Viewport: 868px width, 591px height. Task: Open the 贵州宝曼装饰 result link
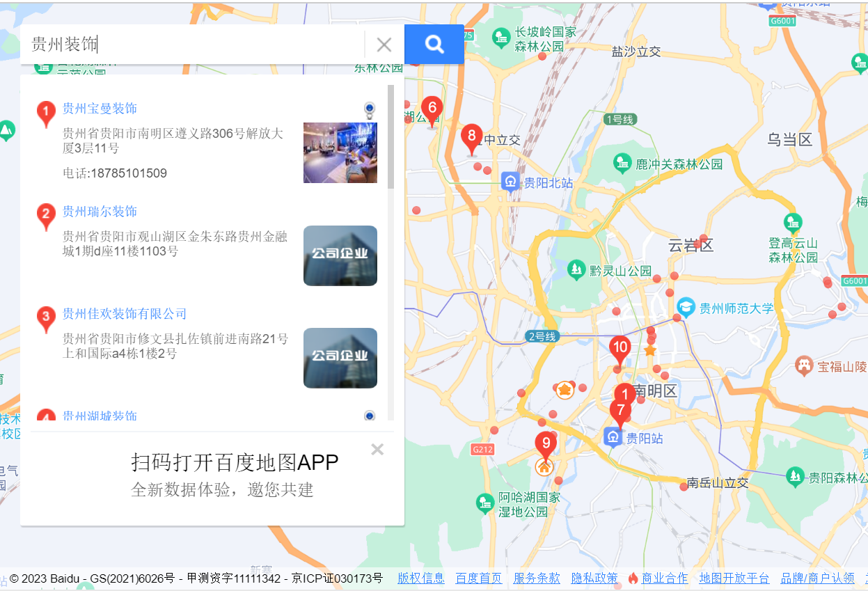(x=100, y=109)
